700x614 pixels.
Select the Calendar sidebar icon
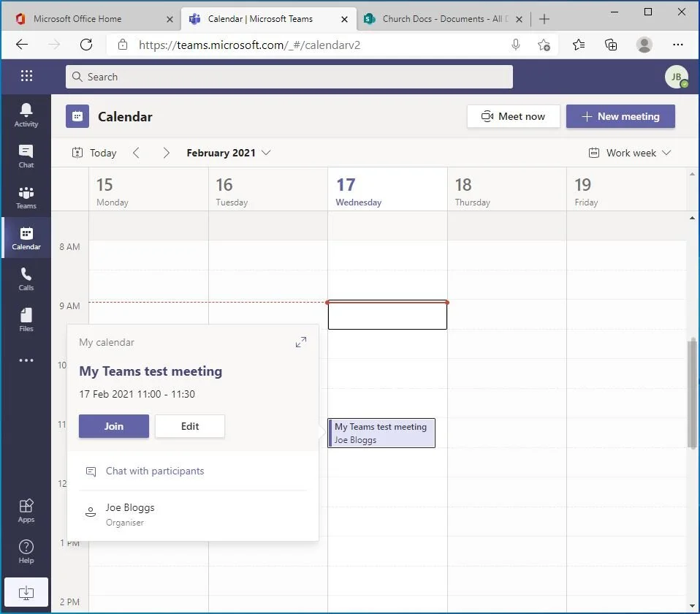(26, 238)
